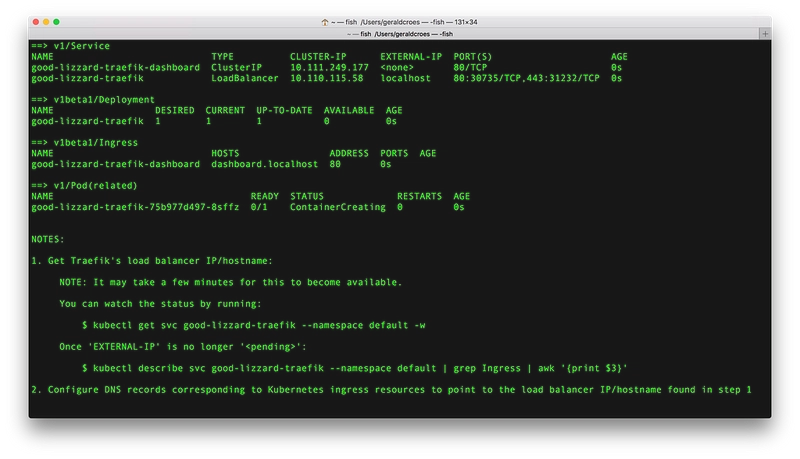The height and width of the screenshot is (459, 800).
Task: Click pod name 'good-lizzard-traefik-75b977d497-8sffz'
Action: tap(135, 207)
